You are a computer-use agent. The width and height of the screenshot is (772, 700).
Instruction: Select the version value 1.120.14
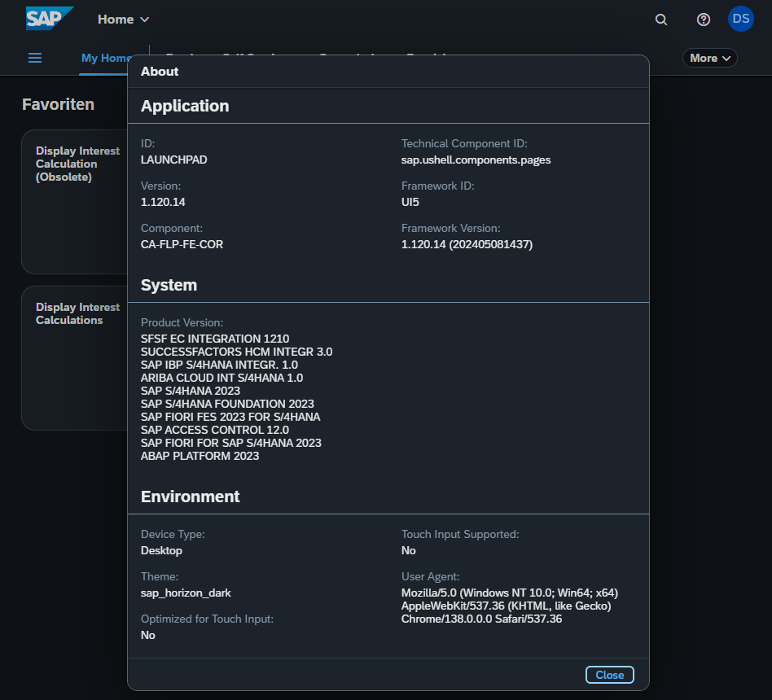pyautogui.click(x=163, y=203)
